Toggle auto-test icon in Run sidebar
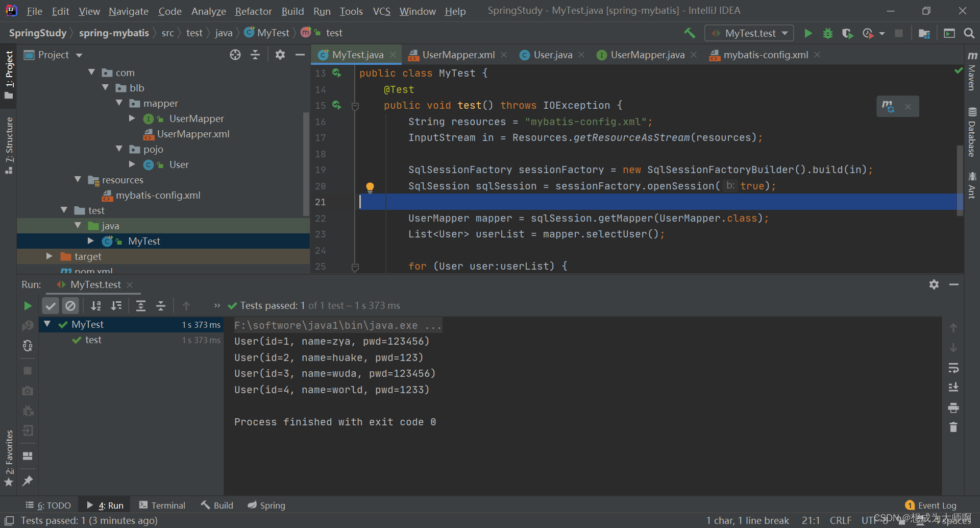980x528 pixels. click(28, 346)
